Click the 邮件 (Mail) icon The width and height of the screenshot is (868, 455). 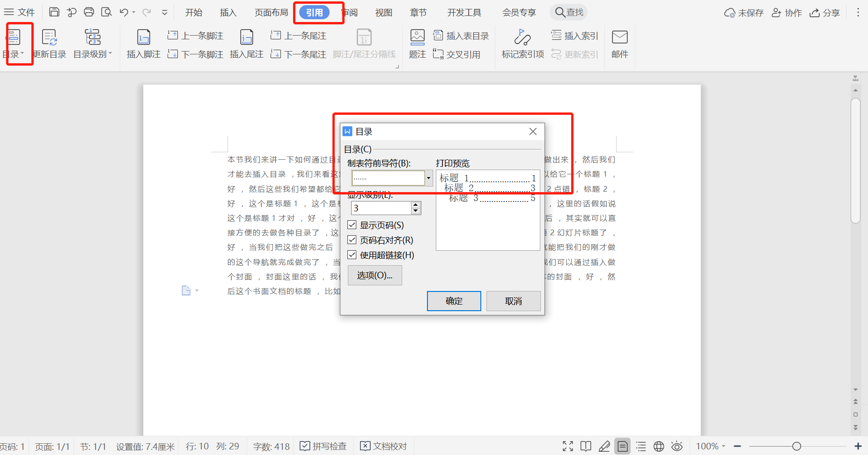click(x=619, y=44)
